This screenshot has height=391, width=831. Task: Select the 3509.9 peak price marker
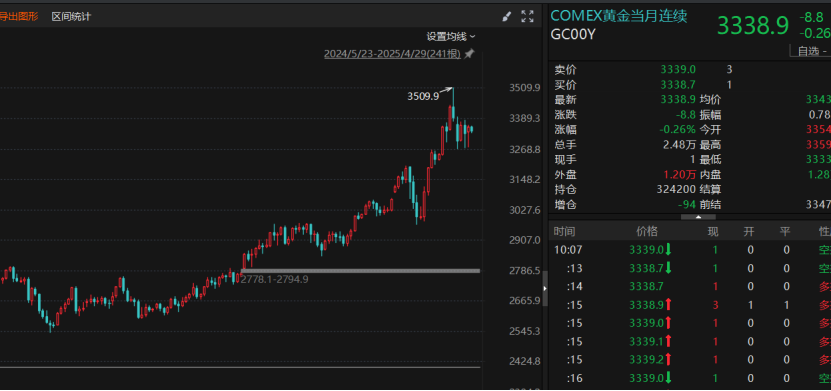(x=423, y=96)
